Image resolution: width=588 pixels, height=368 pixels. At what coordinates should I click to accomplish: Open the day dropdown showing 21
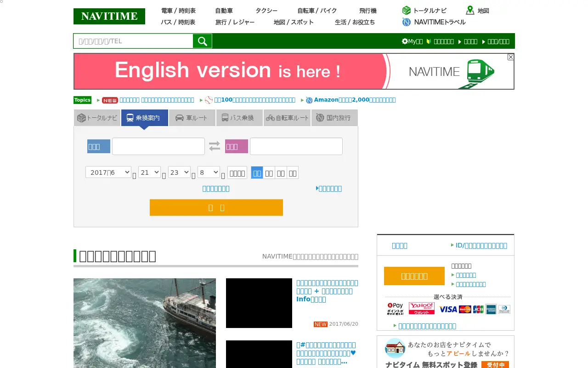pos(149,172)
